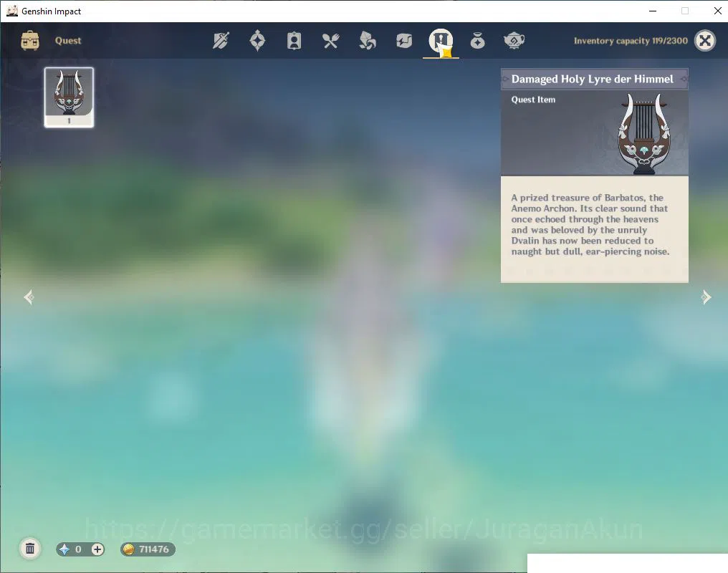Click the Mora coin balance 711476

[148, 549]
